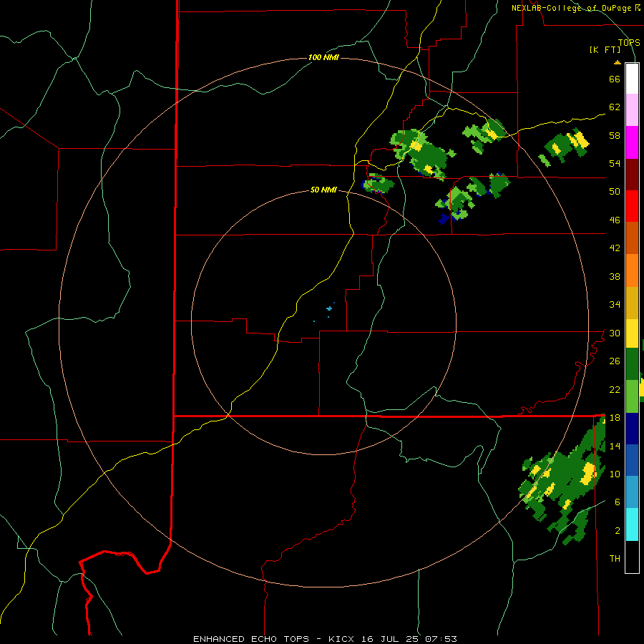
Task: Click the 50 scale label beside the legend
Action: coord(615,192)
